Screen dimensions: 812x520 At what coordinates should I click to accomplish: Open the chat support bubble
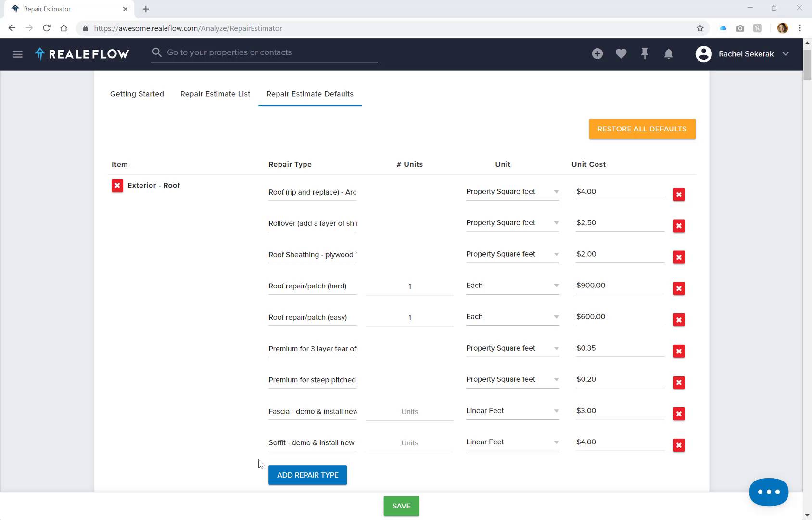(768, 492)
